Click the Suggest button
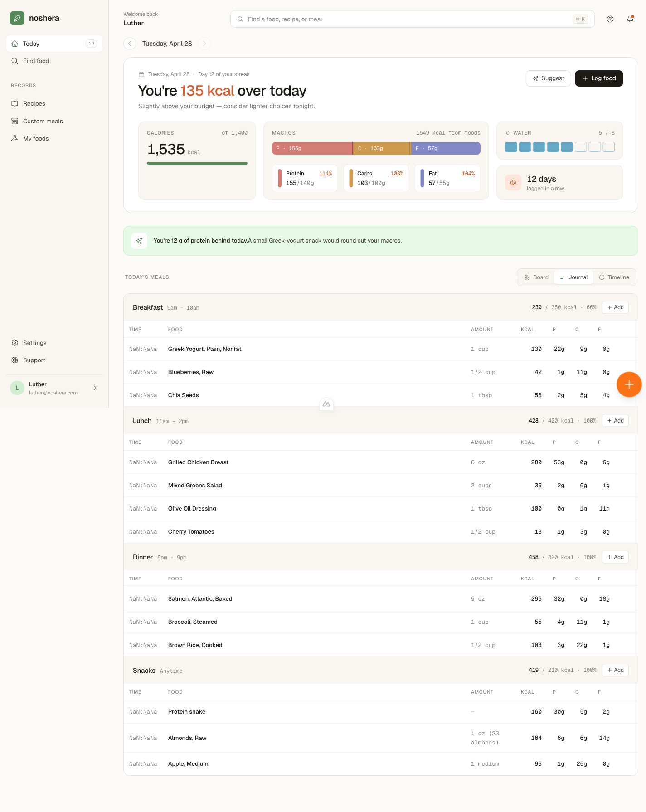This screenshot has width=646, height=812. [x=548, y=78]
